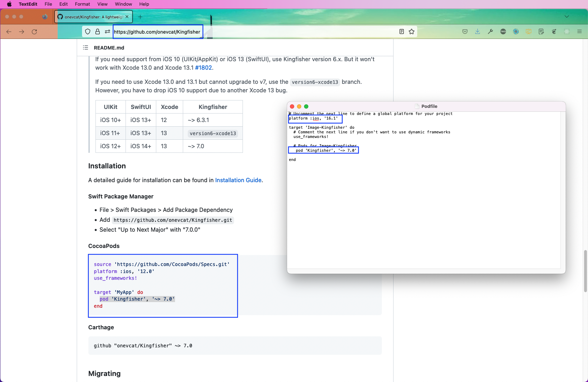This screenshot has width=588, height=382.
Task: Click target 'Image-Kingfisher' do line in Podfile
Action: [x=321, y=127]
